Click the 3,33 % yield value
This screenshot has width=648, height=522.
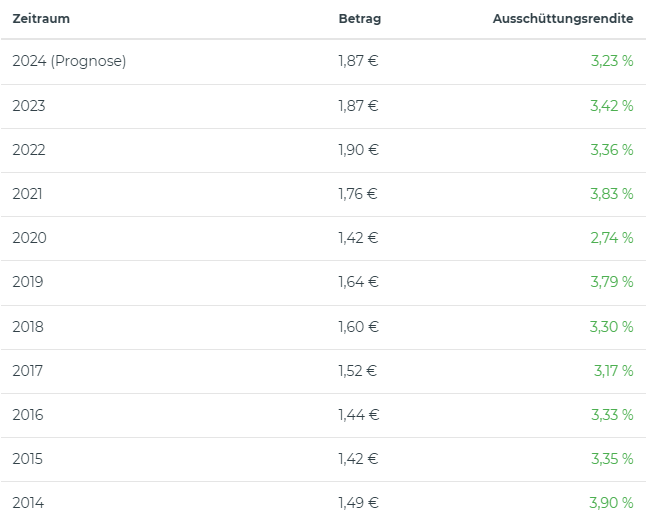click(x=611, y=414)
